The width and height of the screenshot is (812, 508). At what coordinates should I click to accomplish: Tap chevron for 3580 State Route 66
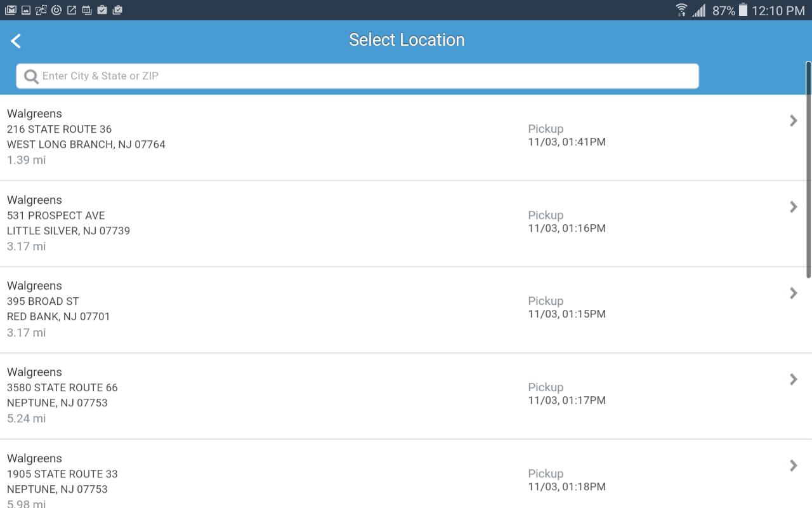tap(793, 379)
